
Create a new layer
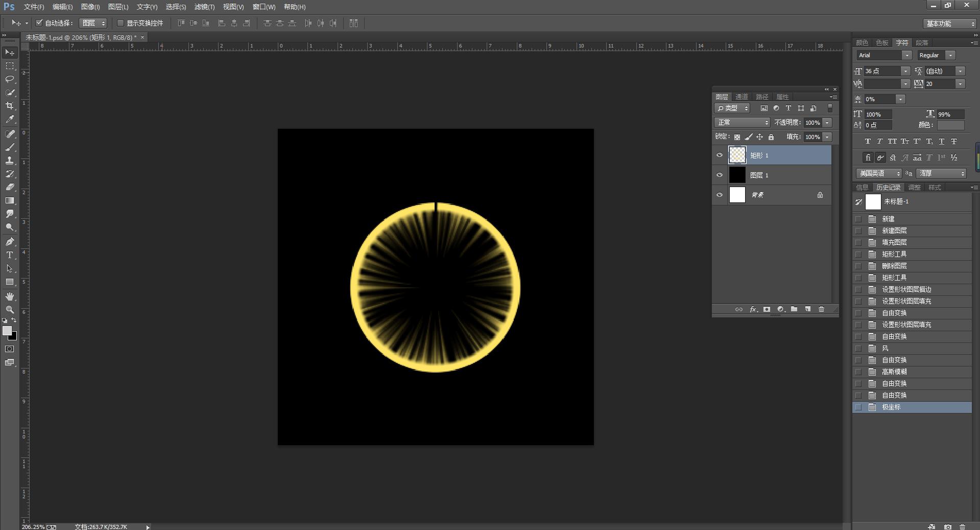808,309
